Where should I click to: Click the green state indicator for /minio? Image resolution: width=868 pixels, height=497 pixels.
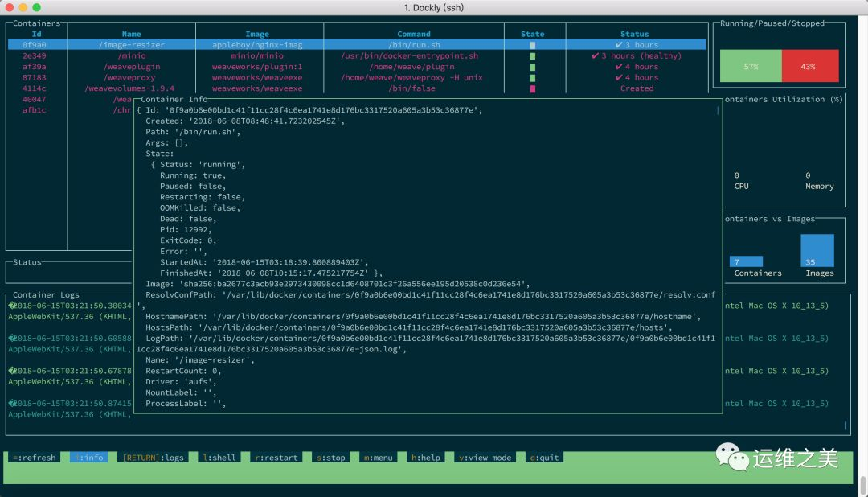click(x=533, y=56)
